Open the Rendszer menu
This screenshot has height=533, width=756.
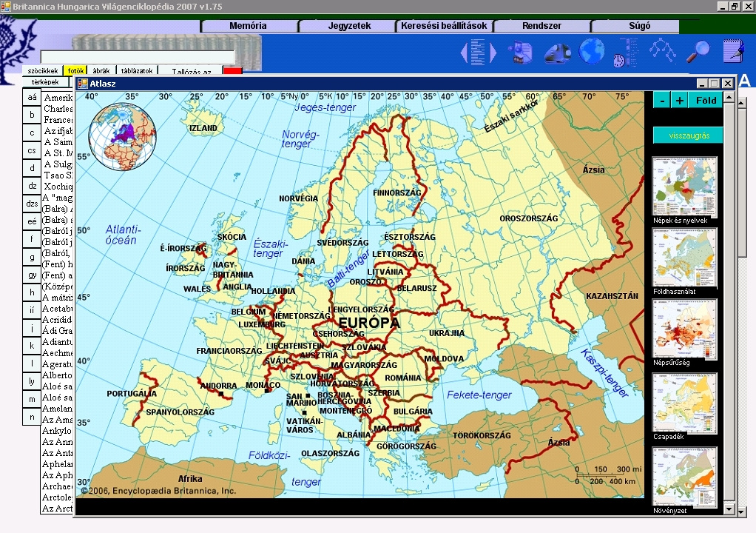click(x=541, y=26)
